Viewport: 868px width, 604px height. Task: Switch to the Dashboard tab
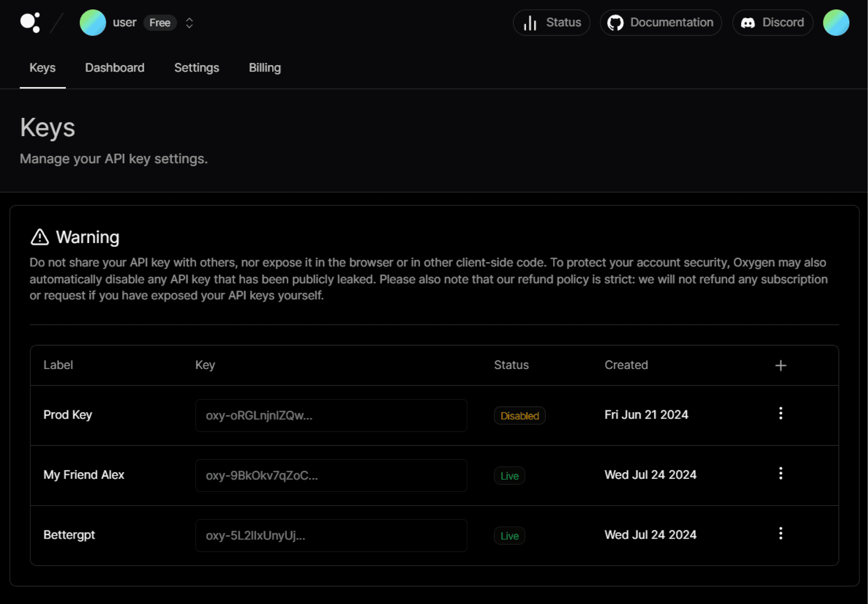114,68
